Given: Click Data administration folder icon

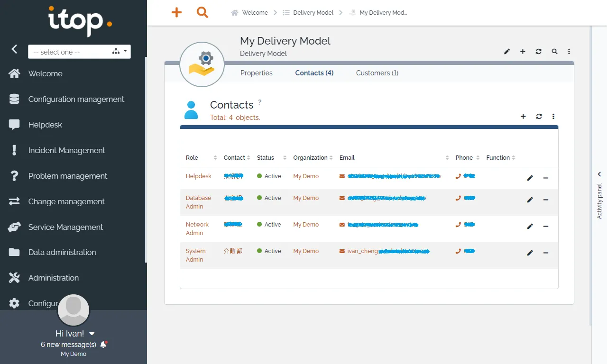Looking at the screenshot, I should [x=14, y=252].
